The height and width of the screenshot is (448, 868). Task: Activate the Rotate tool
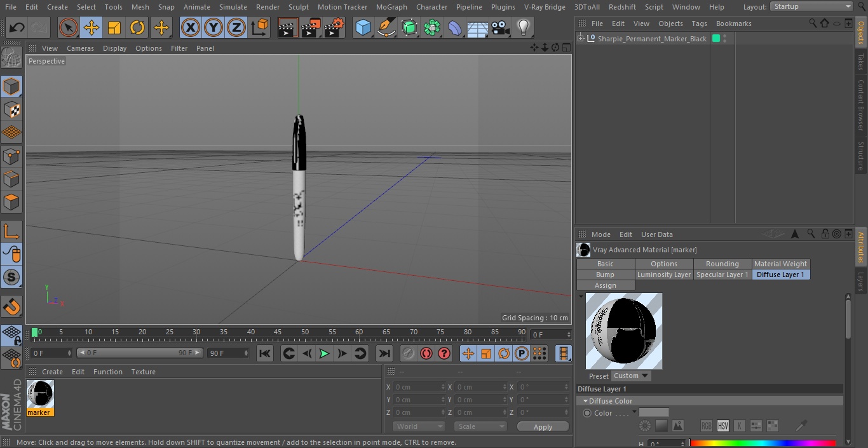(x=137, y=27)
